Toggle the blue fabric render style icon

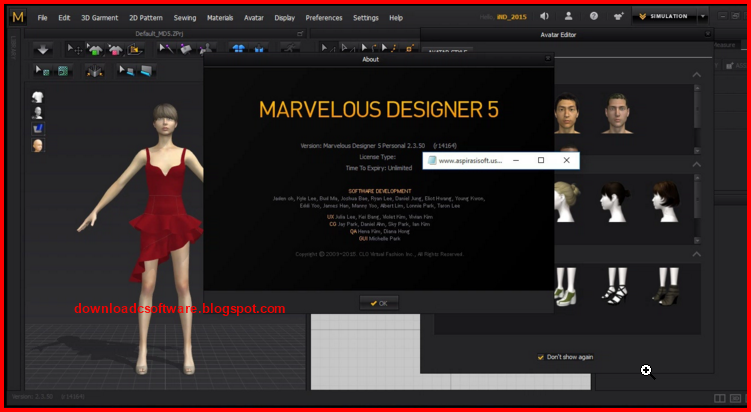[x=38, y=128]
